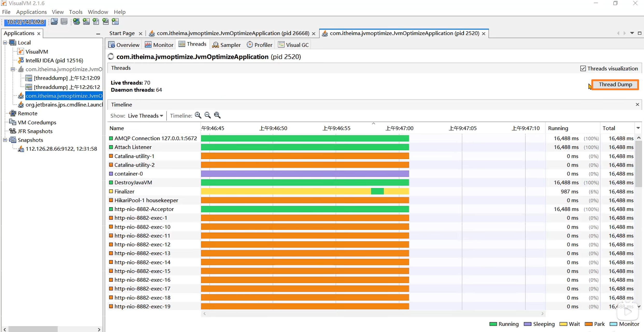The height and width of the screenshot is (332, 644).
Task: Select the Finalizer thread row
Action: (x=124, y=191)
